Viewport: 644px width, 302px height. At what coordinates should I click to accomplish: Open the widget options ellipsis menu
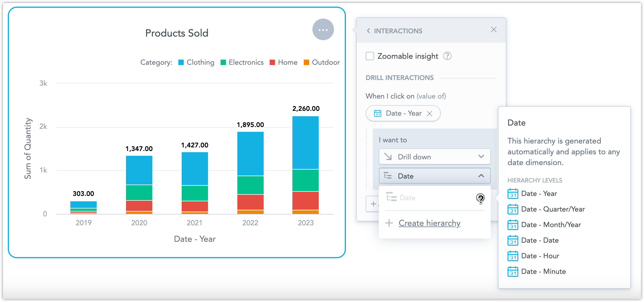pos(323,30)
